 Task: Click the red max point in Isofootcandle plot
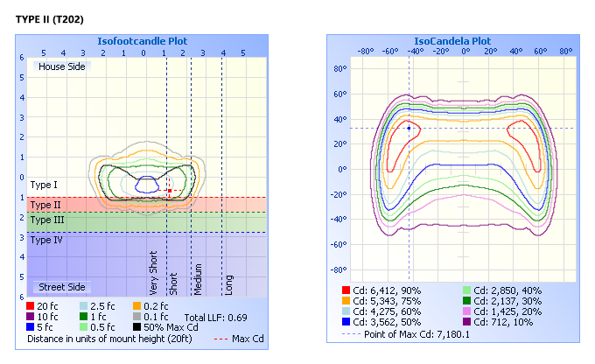pyautogui.click(x=169, y=190)
